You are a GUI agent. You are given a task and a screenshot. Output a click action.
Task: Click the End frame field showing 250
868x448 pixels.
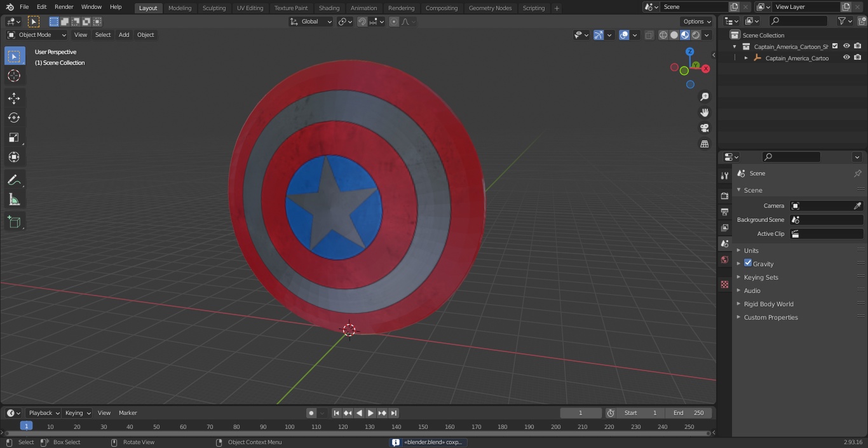pos(689,413)
